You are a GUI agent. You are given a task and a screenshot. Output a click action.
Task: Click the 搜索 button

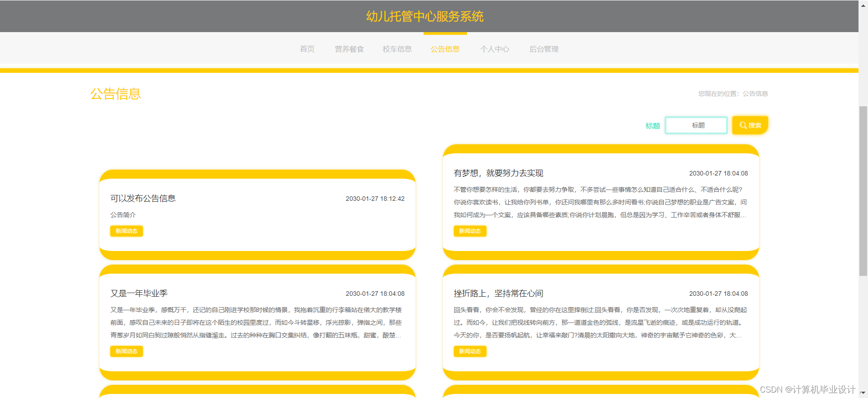750,125
